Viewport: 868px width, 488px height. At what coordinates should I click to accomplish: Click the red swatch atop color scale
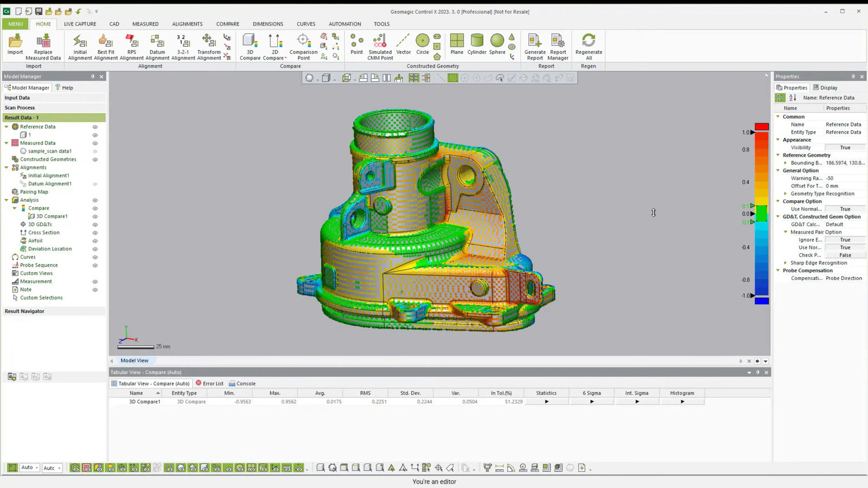(762, 127)
